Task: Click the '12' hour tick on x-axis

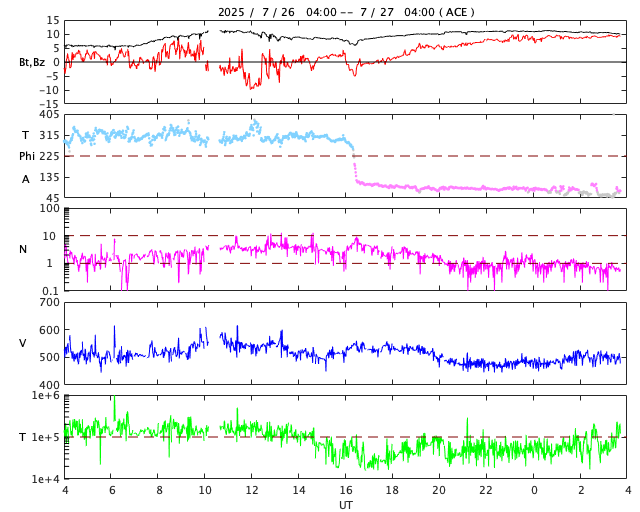Action: 251,490
